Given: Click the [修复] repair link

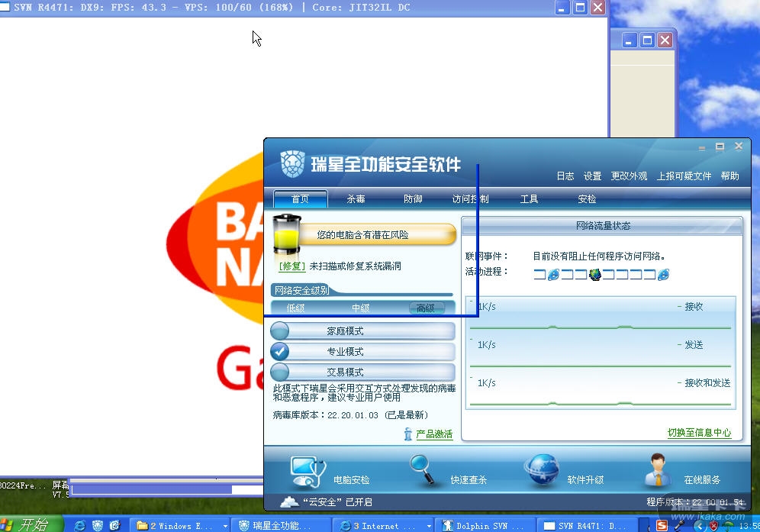Looking at the screenshot, I should (291, 266).
